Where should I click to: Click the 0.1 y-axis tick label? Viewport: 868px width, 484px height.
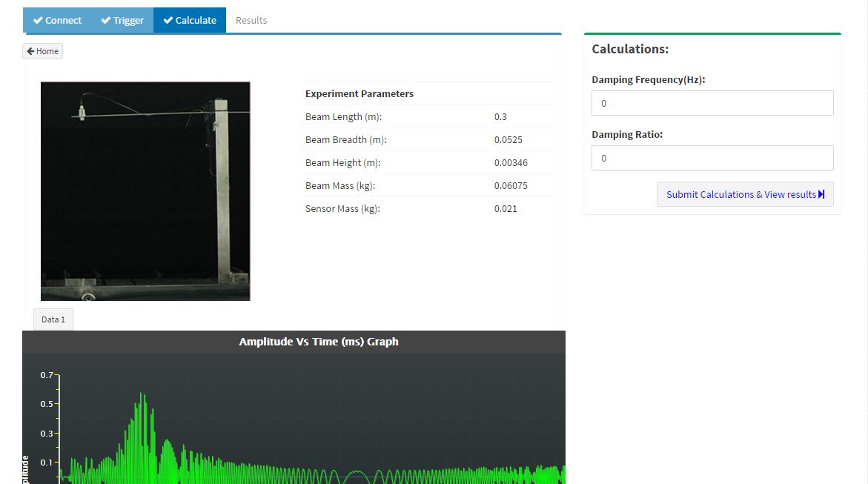[x=47, y=463]
